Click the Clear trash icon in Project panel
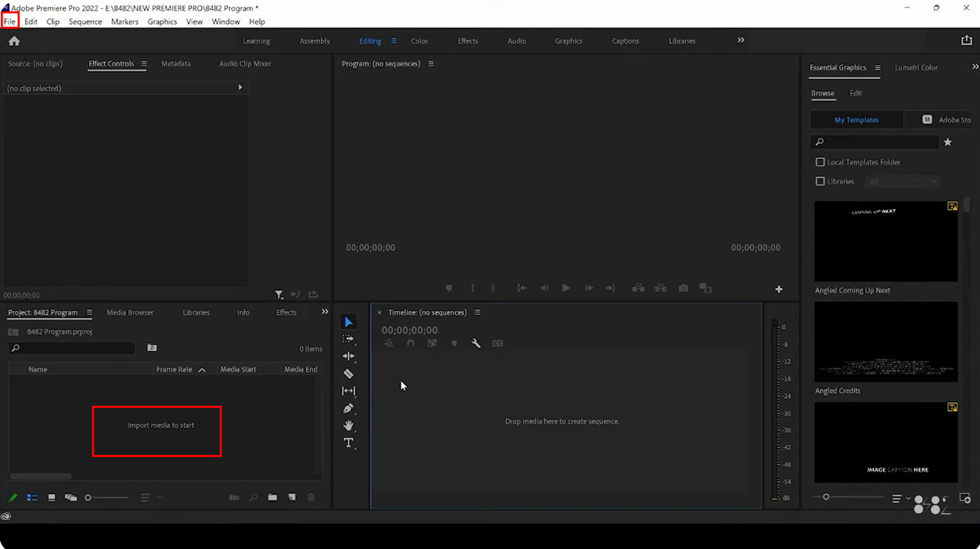 (x=311, y=497)
